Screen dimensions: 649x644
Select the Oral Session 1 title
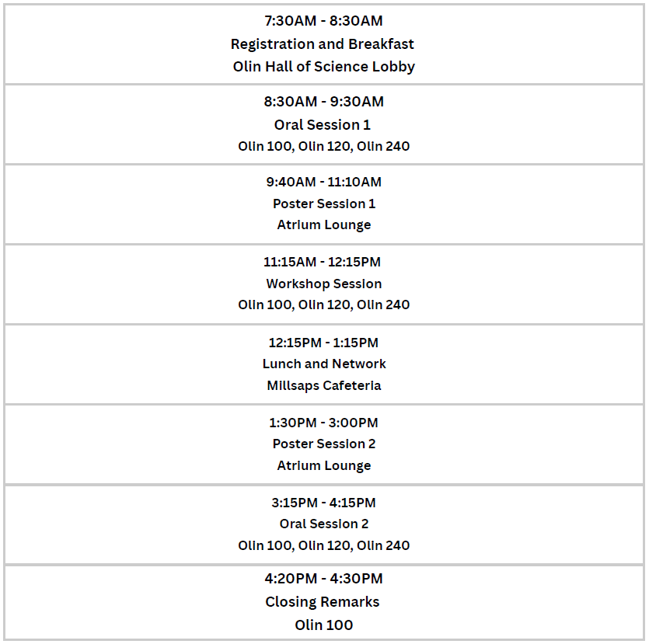[x=322, y=125]
